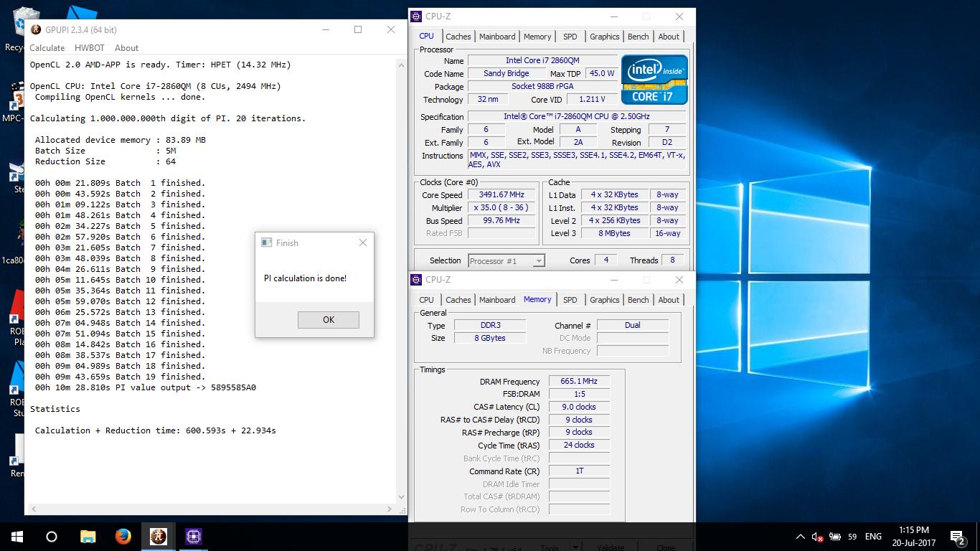Open the About menu in GPUPI
Screen dimensions: 980x551
(126, 48)
